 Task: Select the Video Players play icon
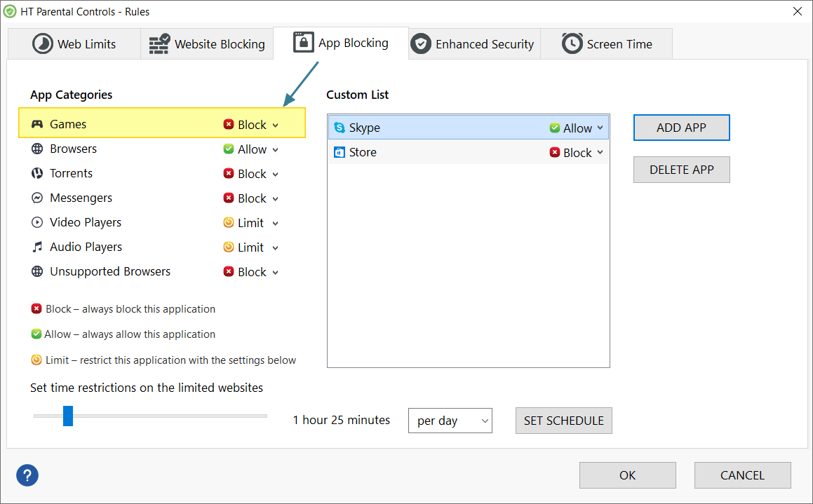(37, 222)
